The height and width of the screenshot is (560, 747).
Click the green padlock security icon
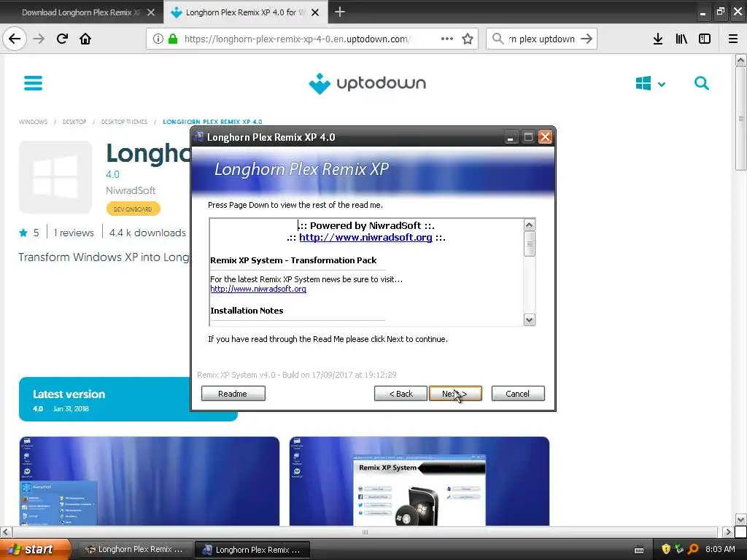(x=173, y=39)
